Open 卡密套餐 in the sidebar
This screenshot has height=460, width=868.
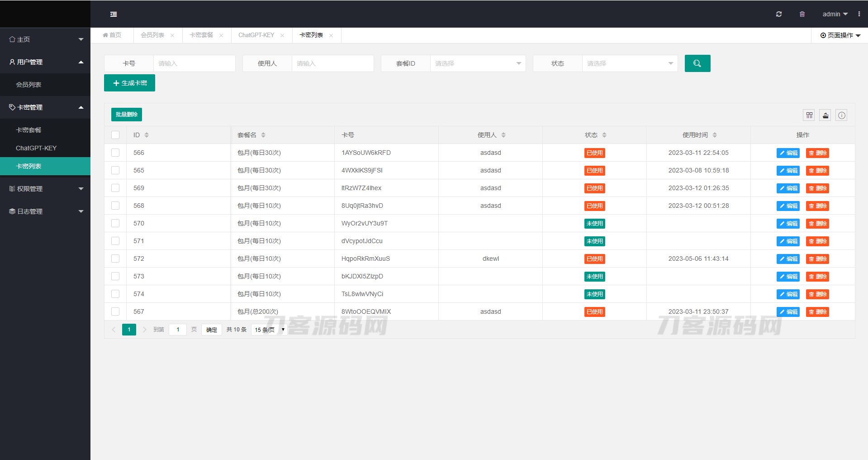[28, 130]
